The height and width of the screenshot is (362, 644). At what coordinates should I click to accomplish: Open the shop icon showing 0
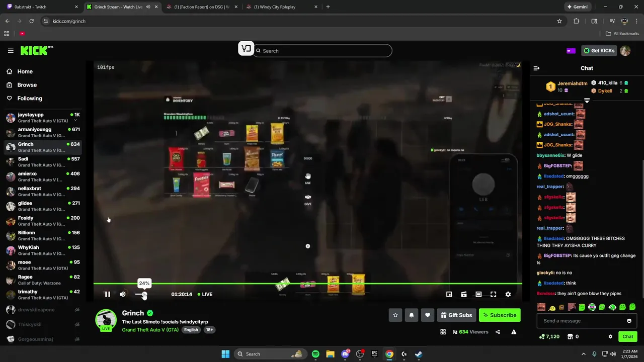pyautogui.click(x=573, y=336)
